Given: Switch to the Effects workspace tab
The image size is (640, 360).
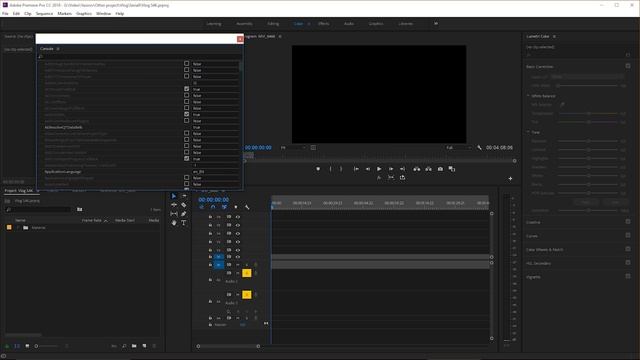Looking at the screenshot, I should [324, 24].
